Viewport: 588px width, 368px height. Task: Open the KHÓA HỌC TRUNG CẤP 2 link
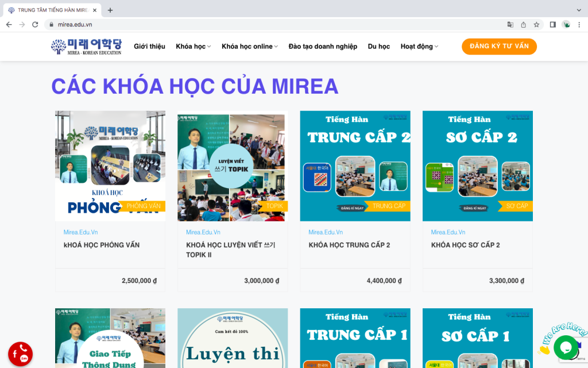tap(349, 245)
